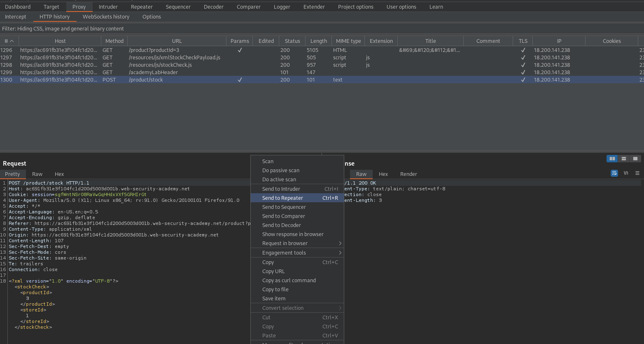Open the Learn tab
The height and width of the screenshot is (344, 644).
tap(436, 7)
